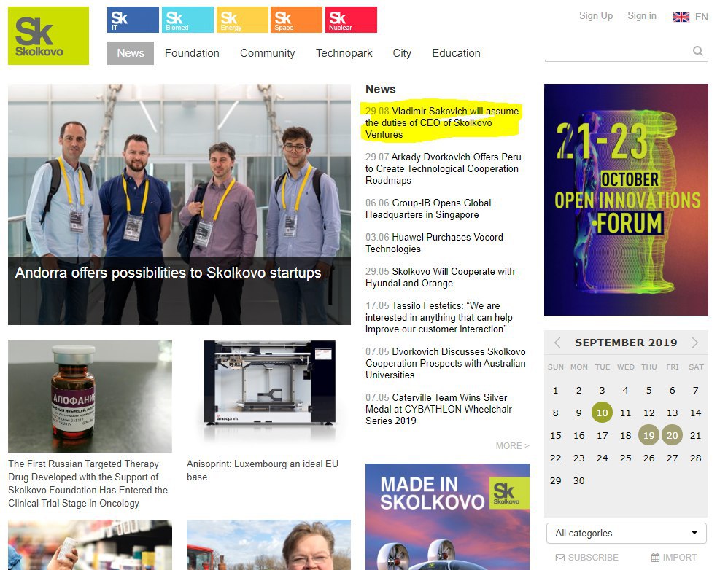Go to next month in calendar
This screenshot has height=570, width=728.
pyautogui.click(x=694, y=343)
